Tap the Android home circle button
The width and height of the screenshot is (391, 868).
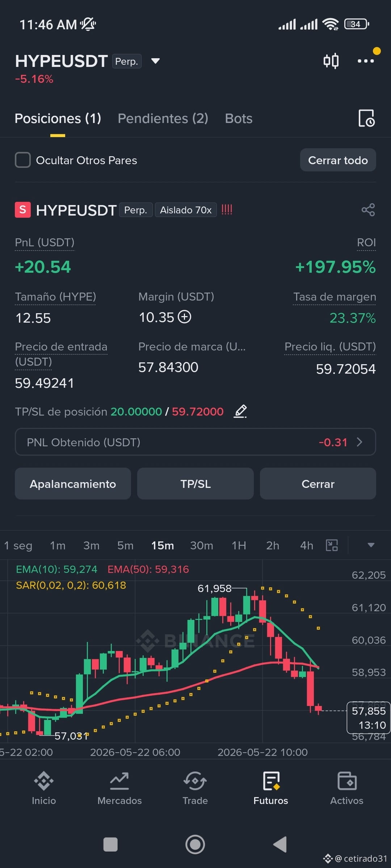[195, 844]
